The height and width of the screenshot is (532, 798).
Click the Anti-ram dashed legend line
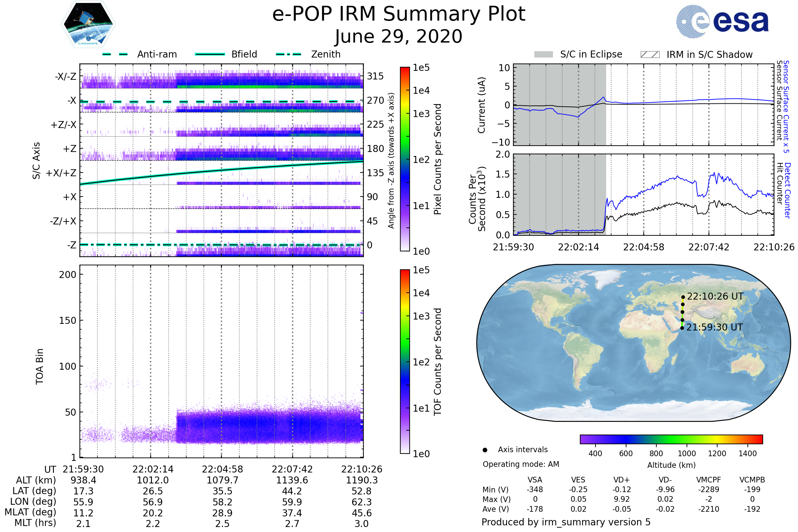[115, 54]
